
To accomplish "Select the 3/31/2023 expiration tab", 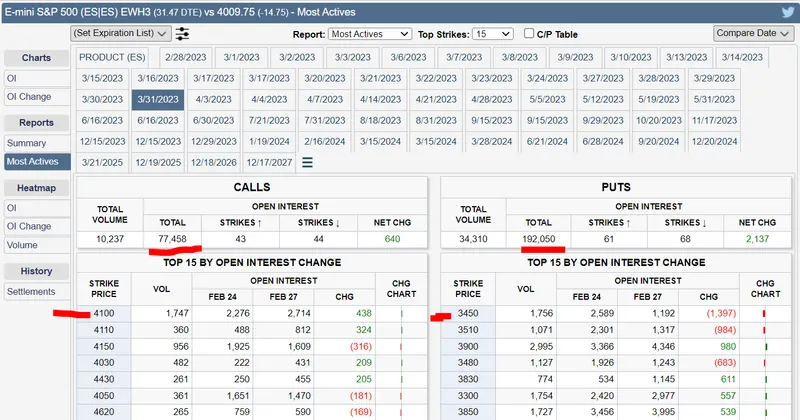I will click(x=158, y=100).
